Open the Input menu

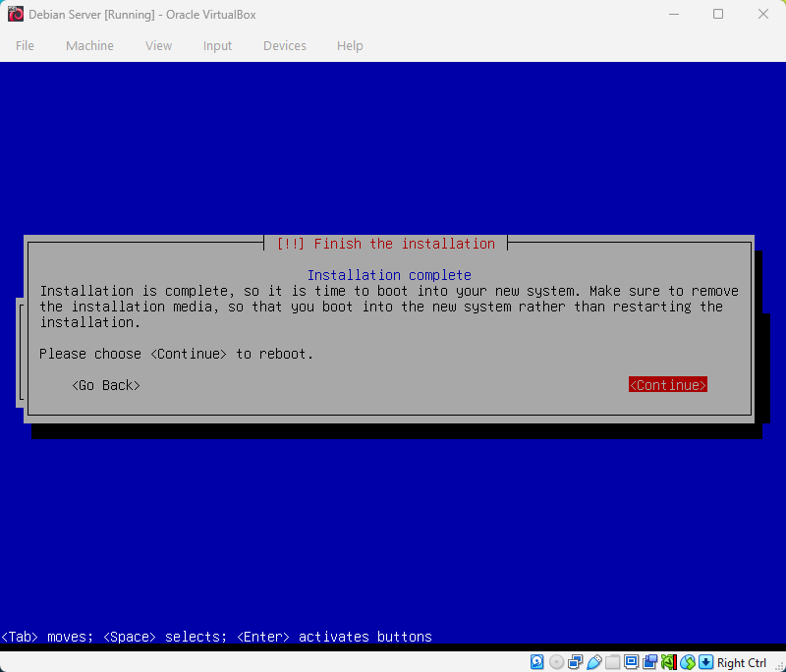click(217, 45)
